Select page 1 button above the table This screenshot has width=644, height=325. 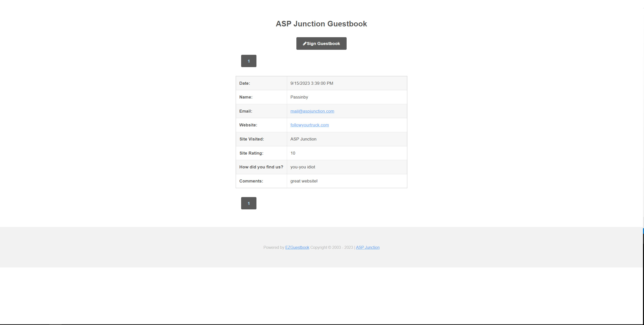(249, 61)
